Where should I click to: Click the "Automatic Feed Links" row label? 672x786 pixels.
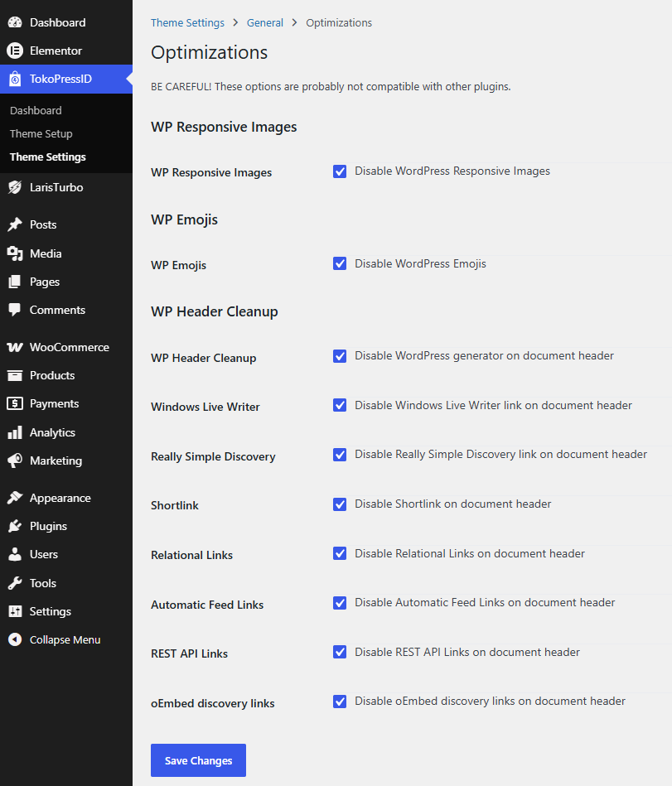click(207, 605)
